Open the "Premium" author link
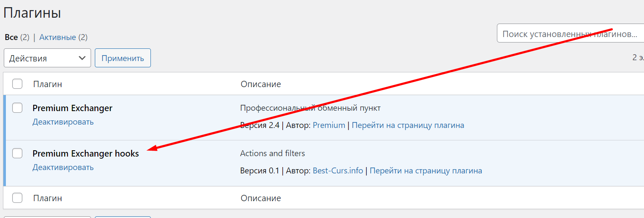Image resolution: width=644 pixels, height=218 pixels. pos(329,125)
